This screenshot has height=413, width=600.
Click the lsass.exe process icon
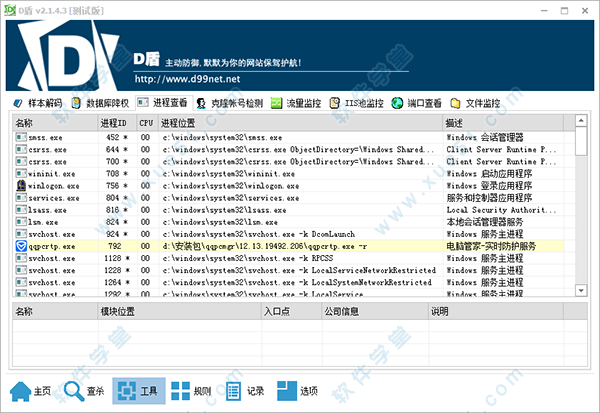[21, 210]
